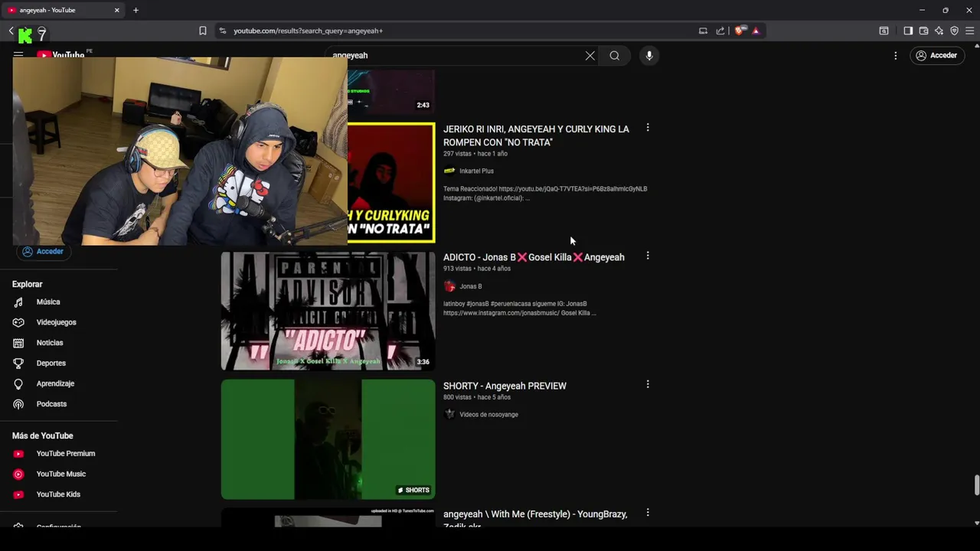Open options for JERIKO RI INRI video

point(648,128)
